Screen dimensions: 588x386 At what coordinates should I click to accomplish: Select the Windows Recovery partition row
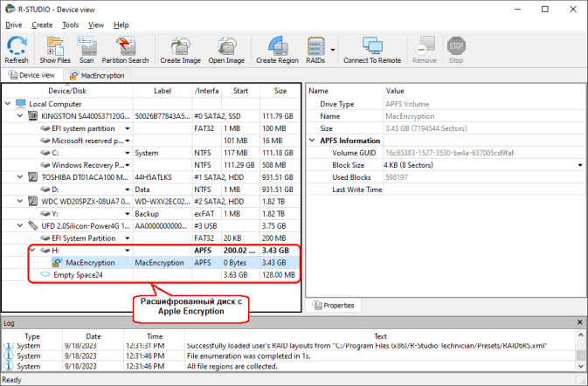click(151, 165)
